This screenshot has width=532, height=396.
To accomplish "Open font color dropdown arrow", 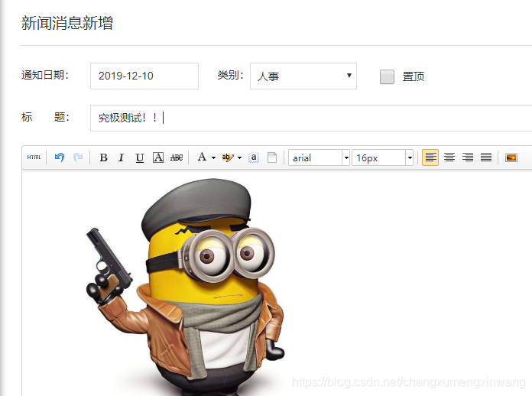I will 213,157.
